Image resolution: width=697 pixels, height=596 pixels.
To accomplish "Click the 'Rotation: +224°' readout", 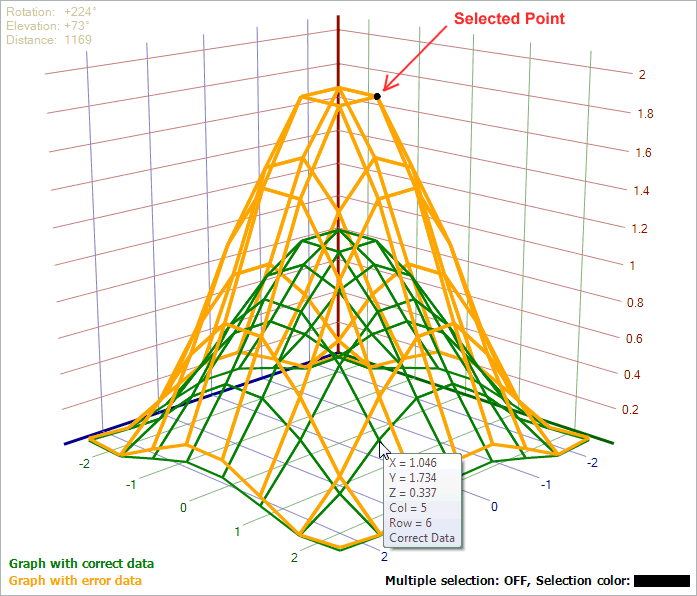I will (51, 12).
